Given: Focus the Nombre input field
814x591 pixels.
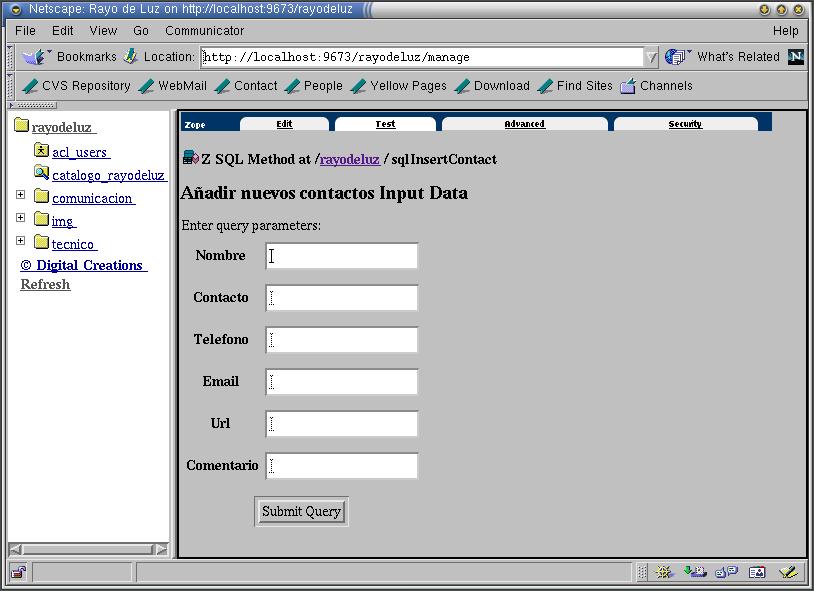Looking at the screenshot, I should point(342,256).
